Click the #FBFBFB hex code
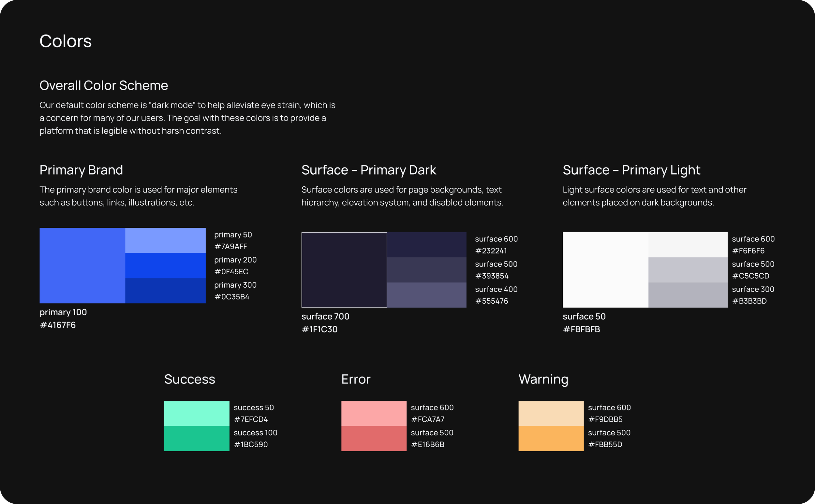Viewport: 815px width, 504px height. [x=581, y=329]
